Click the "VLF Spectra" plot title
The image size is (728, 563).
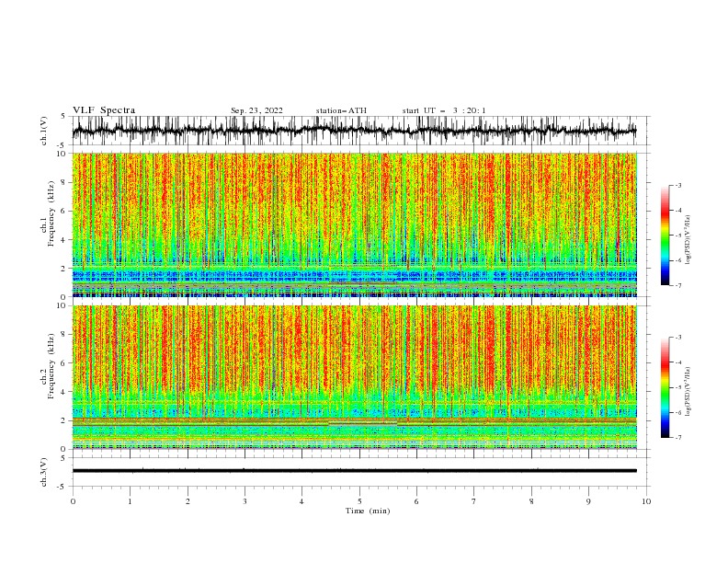point(104,110)
